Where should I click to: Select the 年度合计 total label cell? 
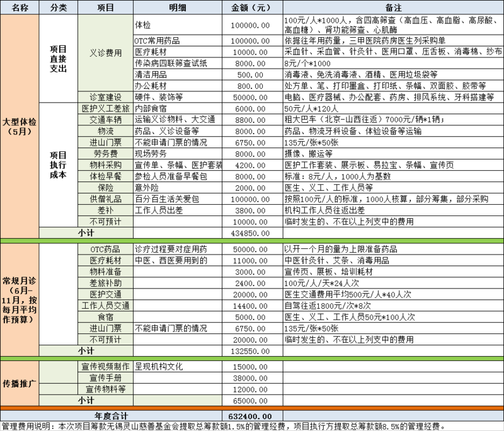(x=111, y=416)
